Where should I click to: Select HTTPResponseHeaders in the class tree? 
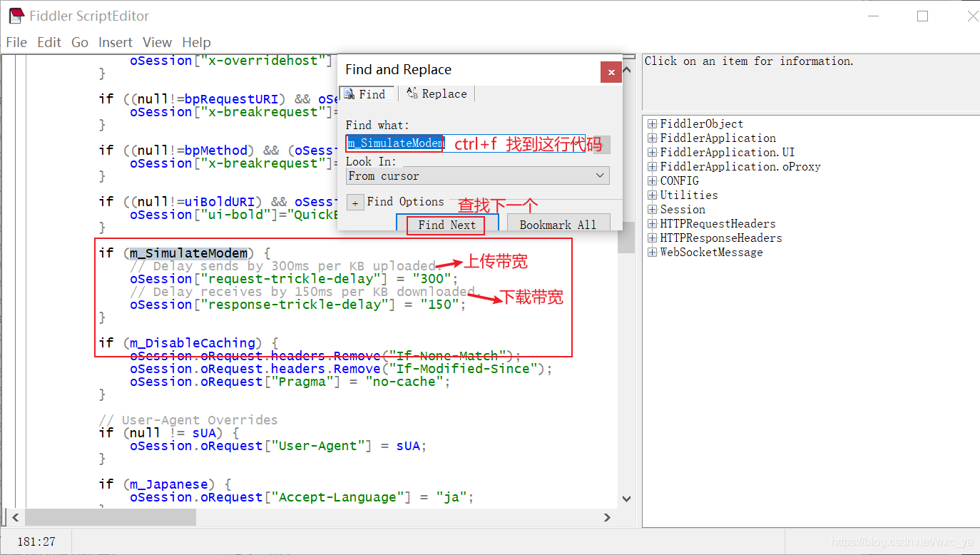coord(721,238)
